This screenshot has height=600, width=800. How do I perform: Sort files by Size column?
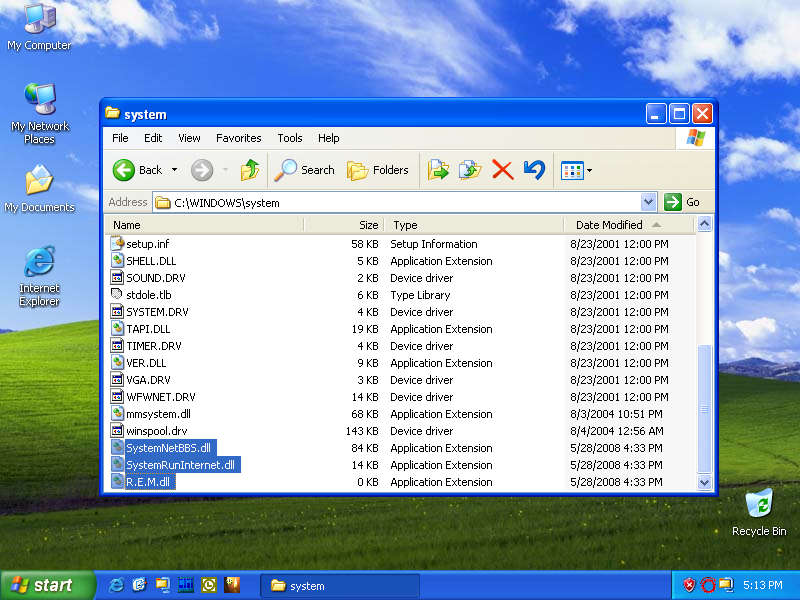(x=344, y=225)
